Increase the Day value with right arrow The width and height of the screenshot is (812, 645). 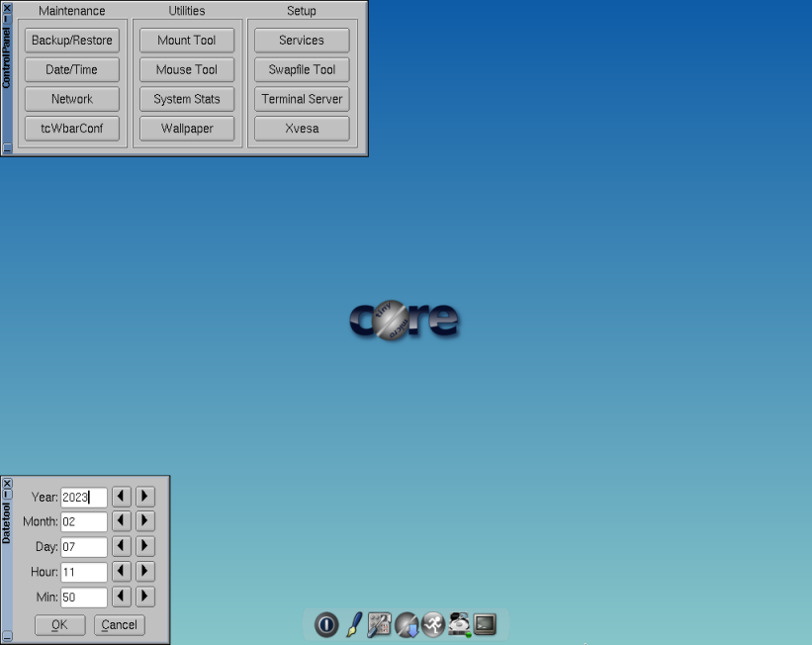click(x=145, y=546)
